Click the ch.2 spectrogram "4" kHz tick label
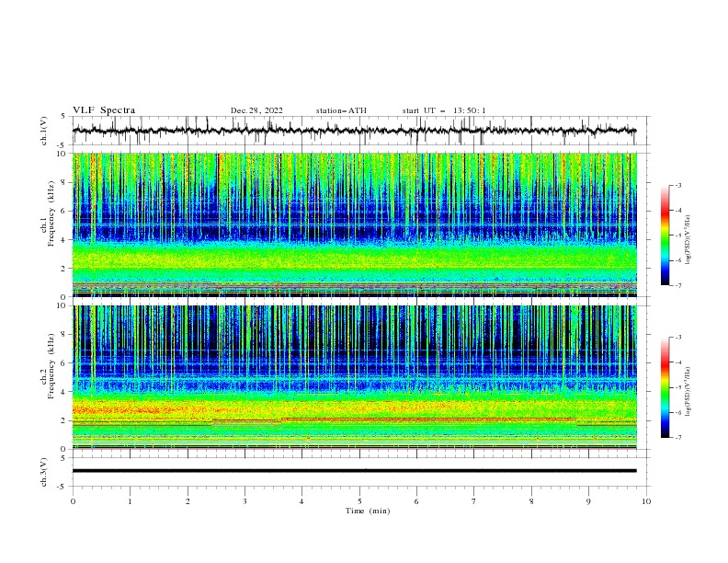 point(64,392)
